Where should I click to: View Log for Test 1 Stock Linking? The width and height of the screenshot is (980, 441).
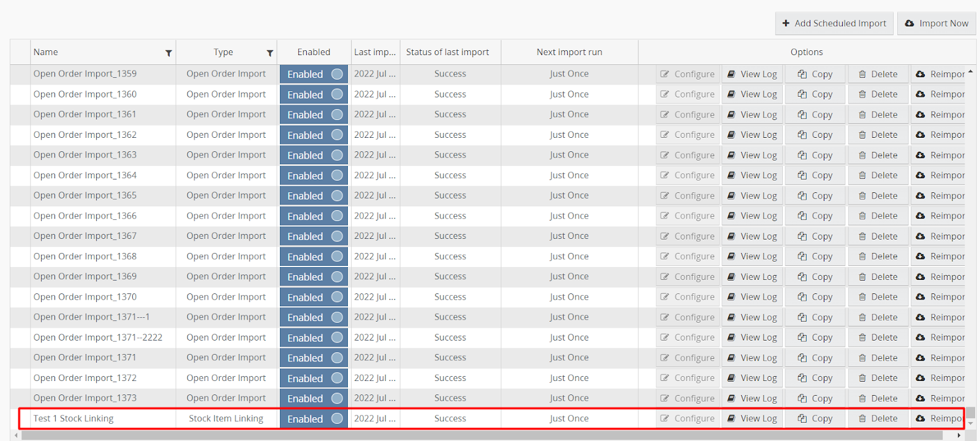pyautogui.click(x=752, y=419)
